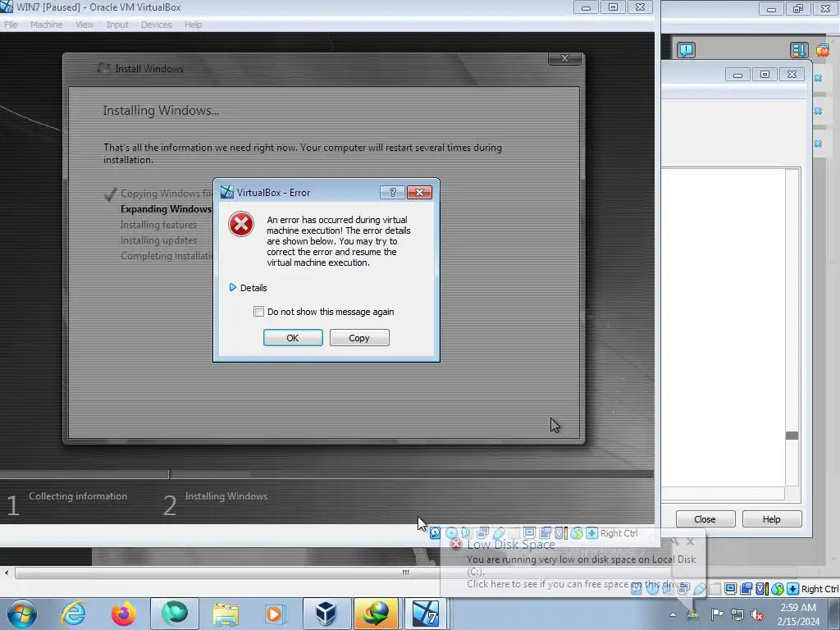Launch Internet Explorer from taskbar

[73, 614]
